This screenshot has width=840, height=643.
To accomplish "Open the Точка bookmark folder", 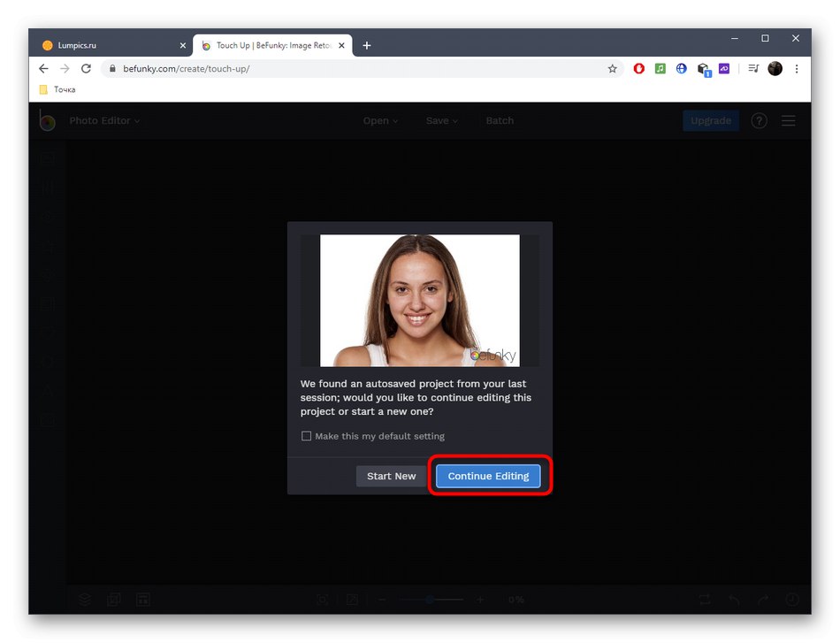I will [57, 89].
